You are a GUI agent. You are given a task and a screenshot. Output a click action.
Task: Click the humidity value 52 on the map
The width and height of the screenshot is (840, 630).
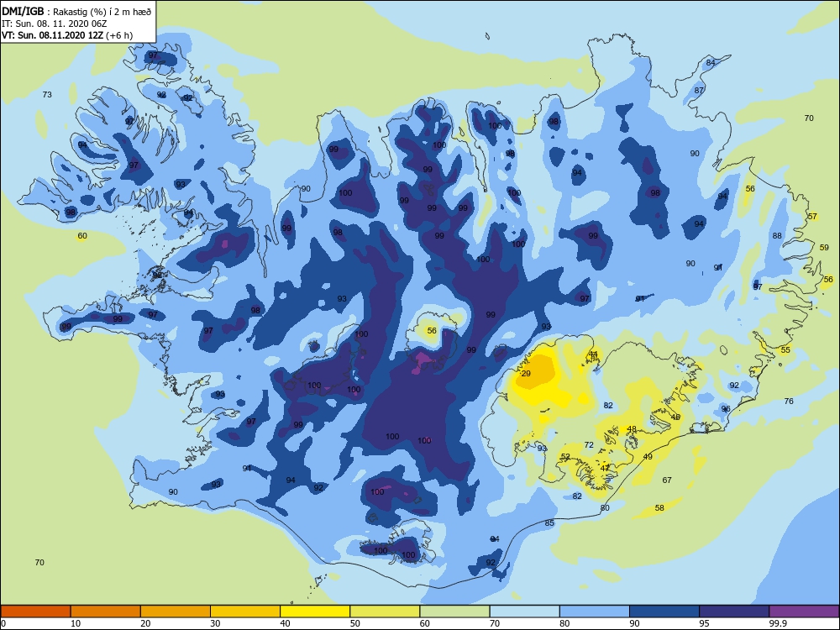(x=565, y=457)
